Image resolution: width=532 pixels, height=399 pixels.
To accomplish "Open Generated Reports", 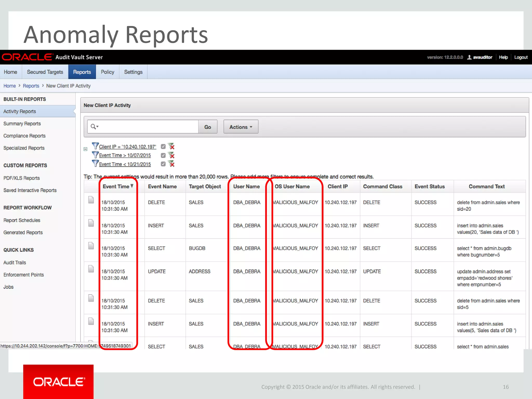I will 23,232.
